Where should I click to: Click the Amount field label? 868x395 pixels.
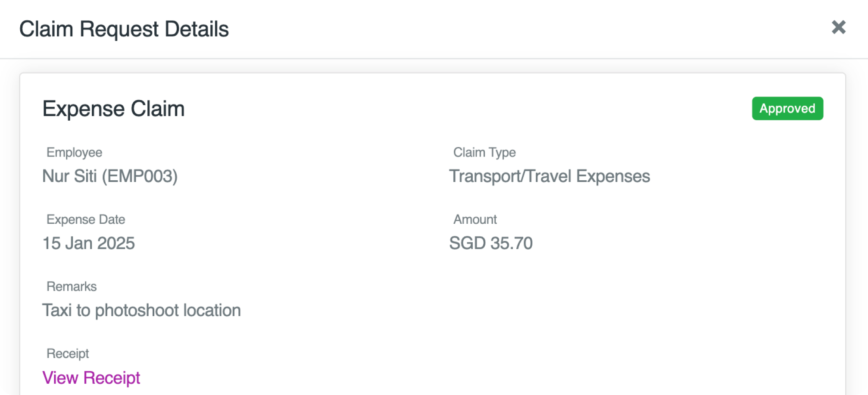pos(475,219)
